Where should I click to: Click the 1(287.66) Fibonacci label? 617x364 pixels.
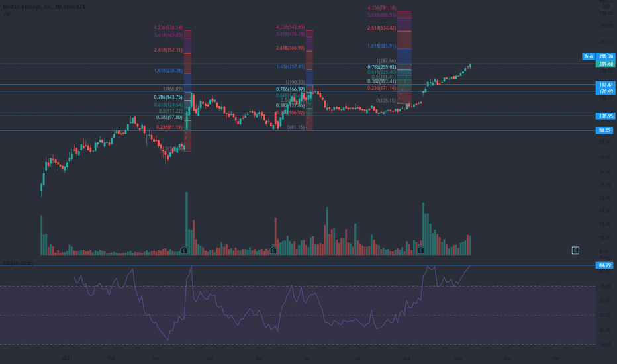(386, 61)
